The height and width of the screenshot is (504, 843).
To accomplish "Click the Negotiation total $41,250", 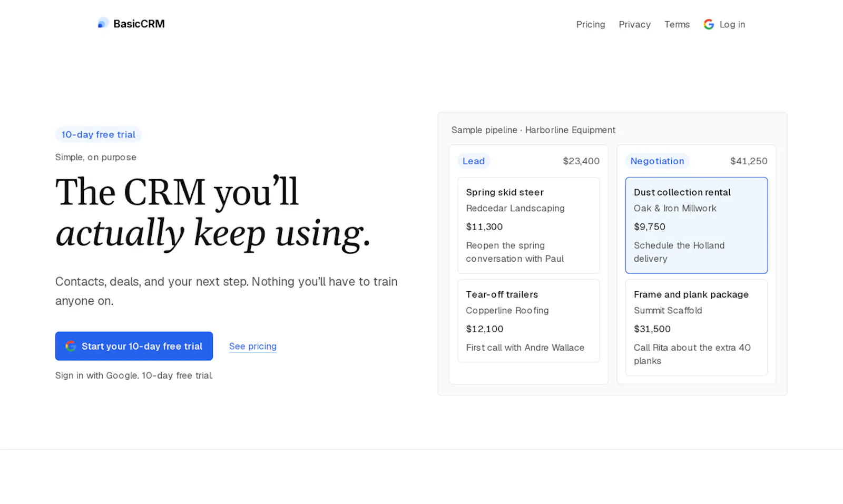I will pyautogui.click(x=749, y=161).
